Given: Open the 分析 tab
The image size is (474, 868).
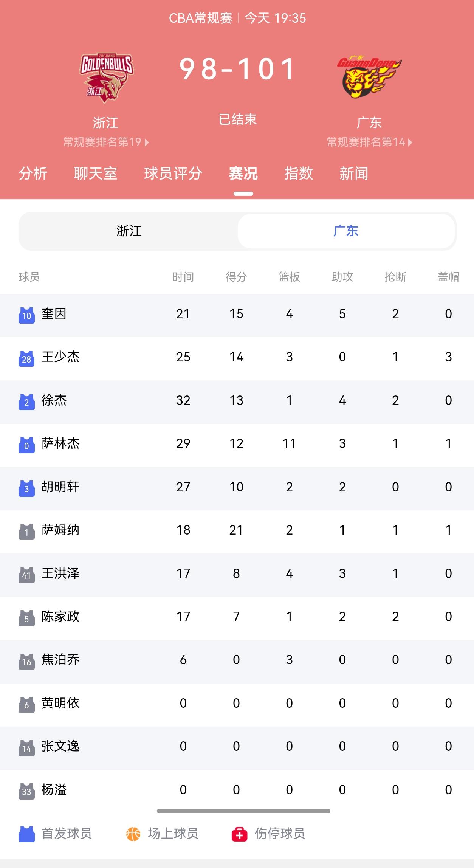Looking at the screenshot, I should tap(33, 174).
